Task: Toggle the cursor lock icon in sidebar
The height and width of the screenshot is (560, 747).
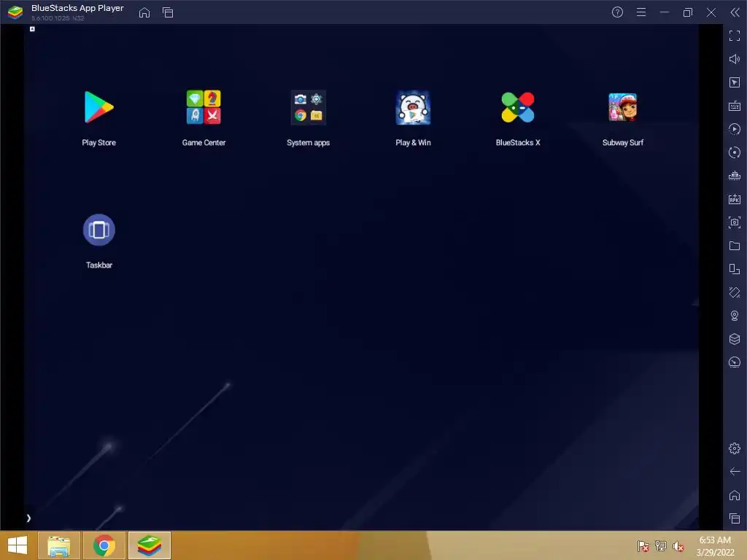Action: [x=735, y=82]
